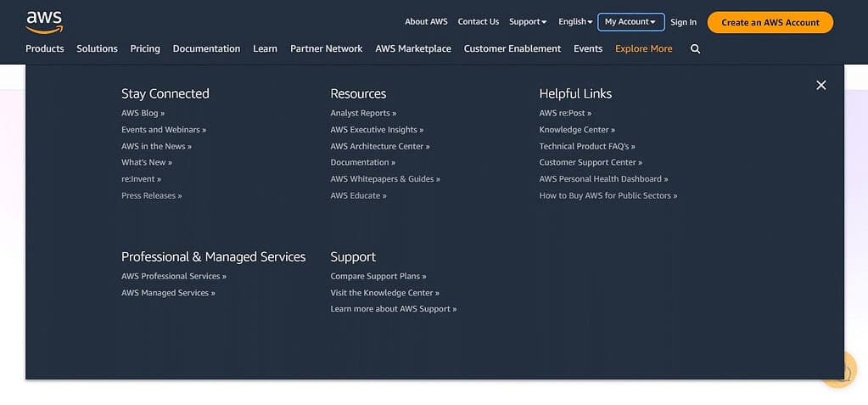Open AWS Executive Insights link
The image size is (868, 405).
point(377,130)
